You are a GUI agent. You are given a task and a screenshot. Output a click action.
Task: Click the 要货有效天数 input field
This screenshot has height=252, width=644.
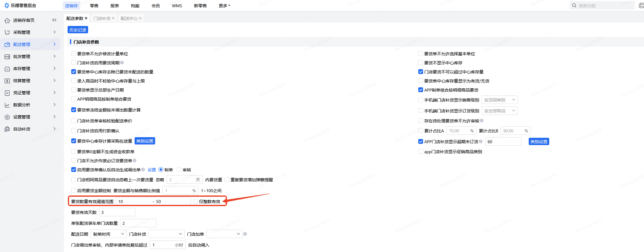pos(117,212)
